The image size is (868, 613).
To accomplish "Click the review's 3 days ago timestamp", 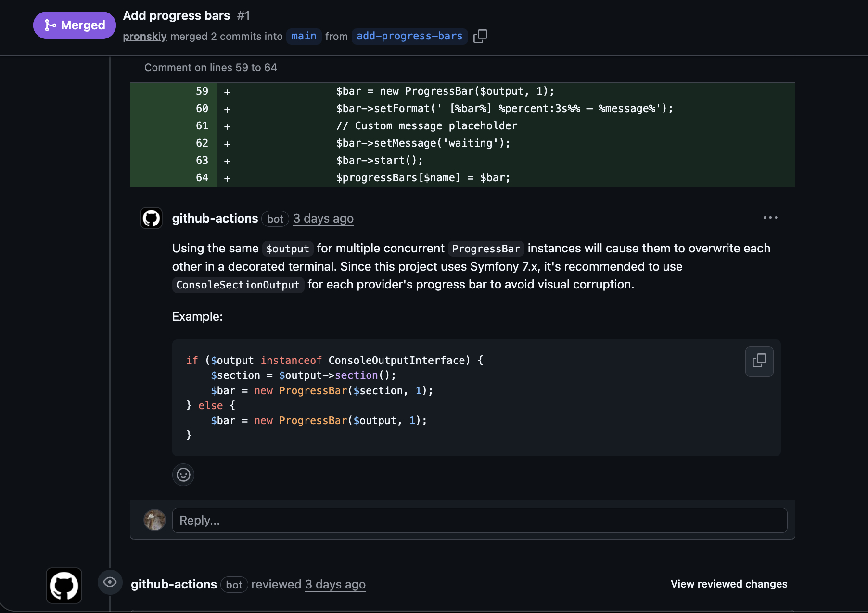I will coord(335,585).
